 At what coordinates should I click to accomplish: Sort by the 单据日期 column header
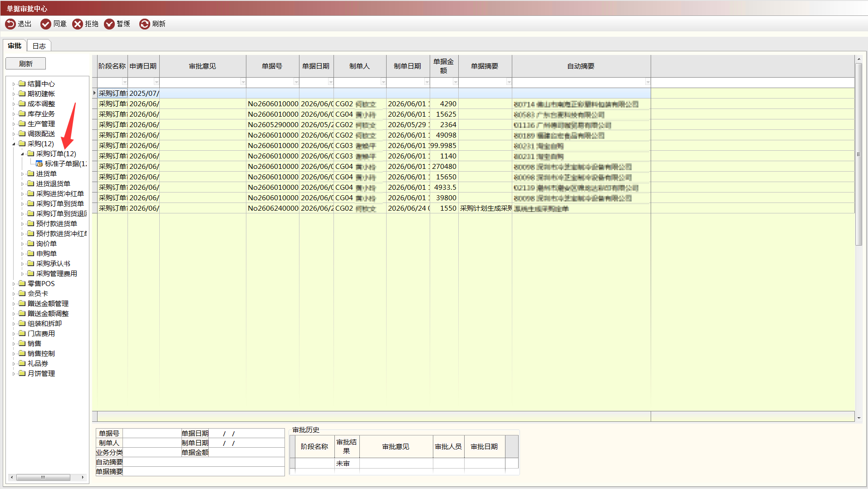(x=316, y=66)
